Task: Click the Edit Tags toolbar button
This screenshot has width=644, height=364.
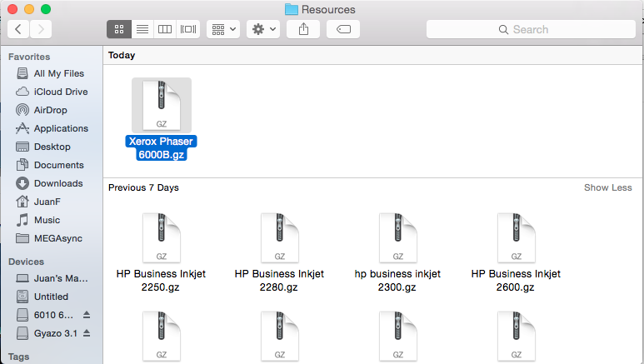Action: coord(343,29)
